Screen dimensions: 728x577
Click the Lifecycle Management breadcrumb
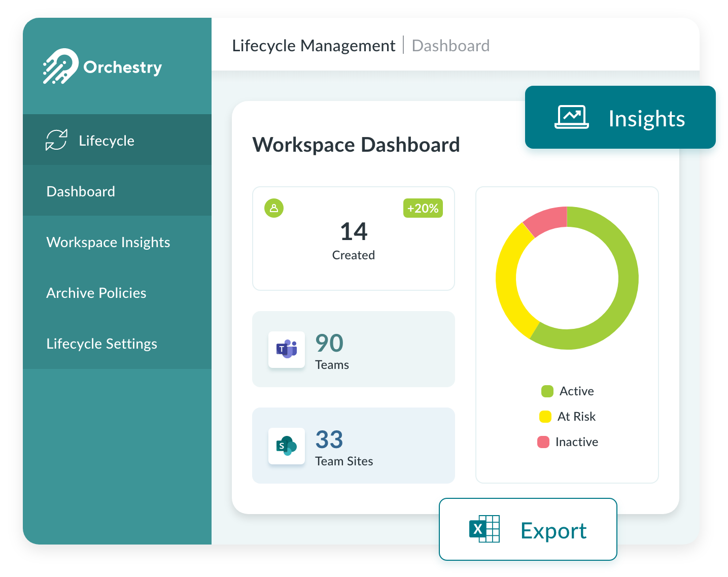pos(314,45)
